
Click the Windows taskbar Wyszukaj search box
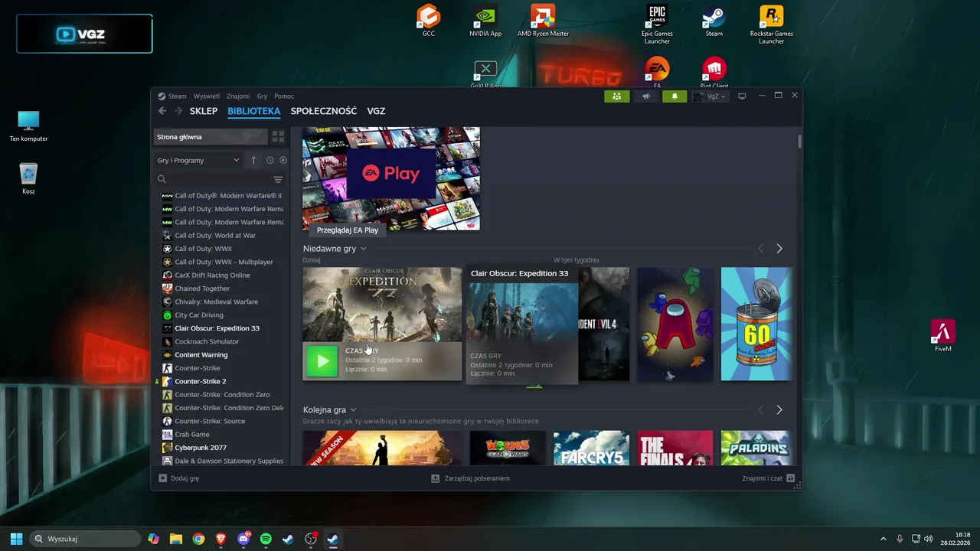85,539
